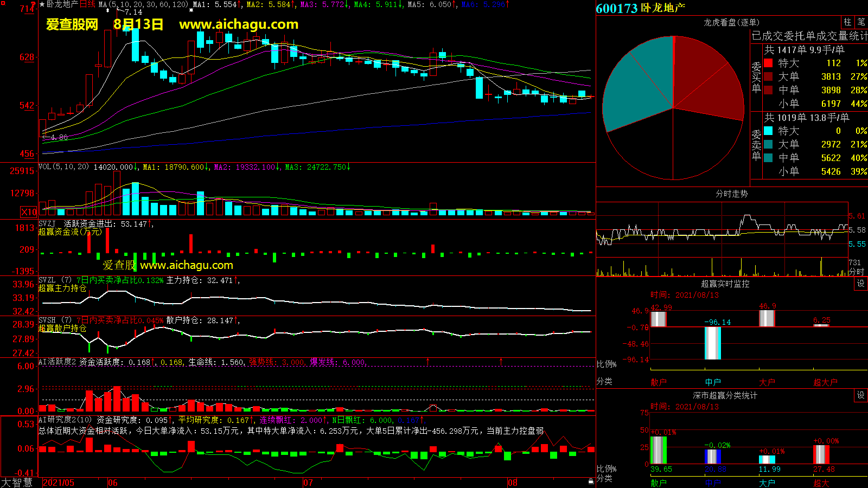Click the 分时走势 panel title

point(731,194)
